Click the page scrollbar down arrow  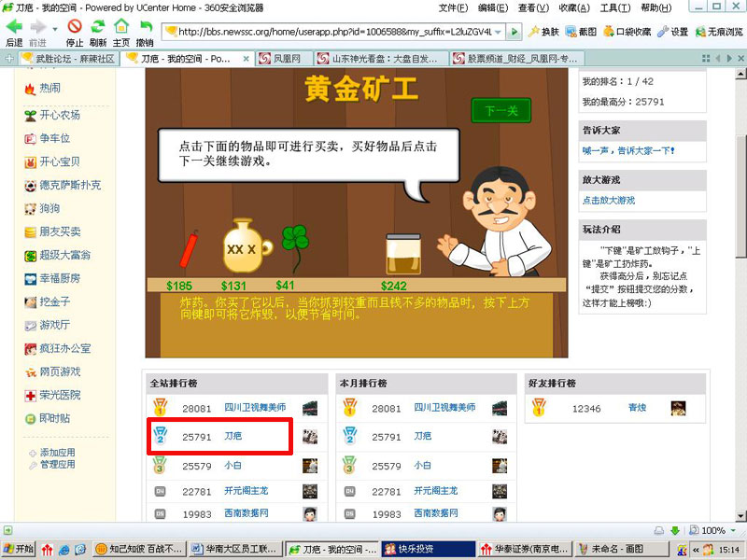coord(740,516)
